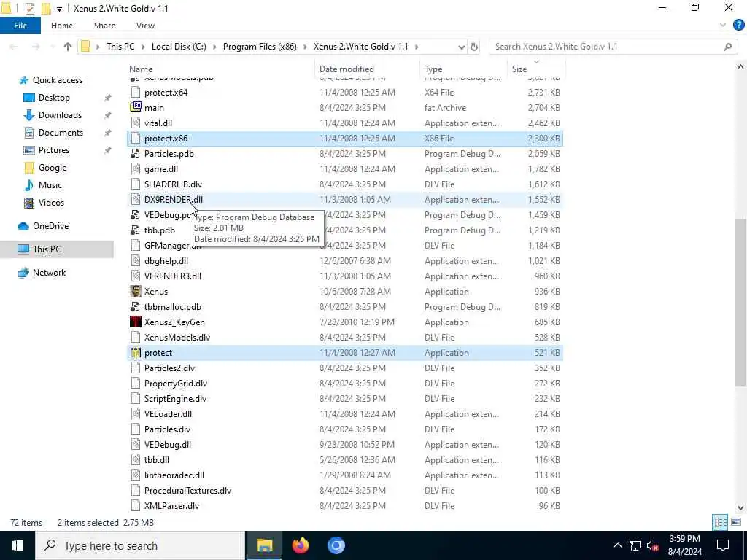The height and width of the screenshot is (560, 747).
Task: Select the dbghelp.dll file
Action: (x=345, y=261)
